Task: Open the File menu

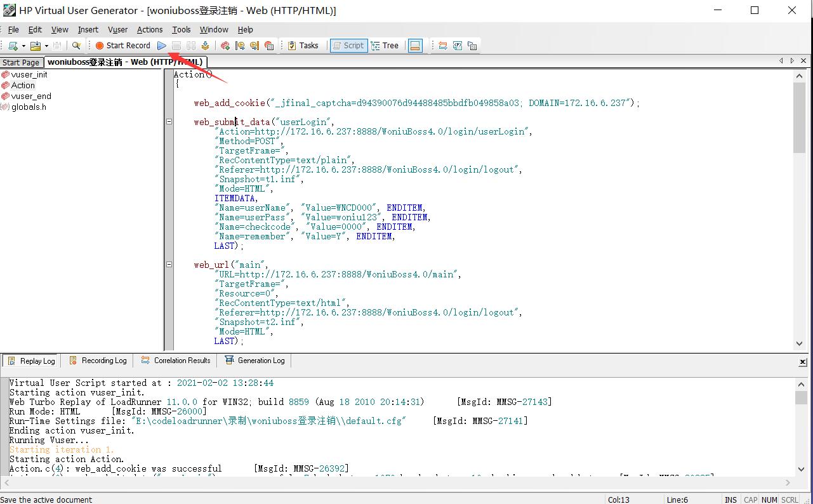Action: point(13,29)
